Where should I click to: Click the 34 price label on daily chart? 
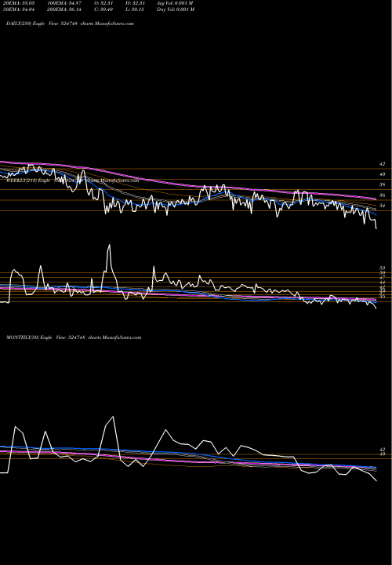point(383,206)
